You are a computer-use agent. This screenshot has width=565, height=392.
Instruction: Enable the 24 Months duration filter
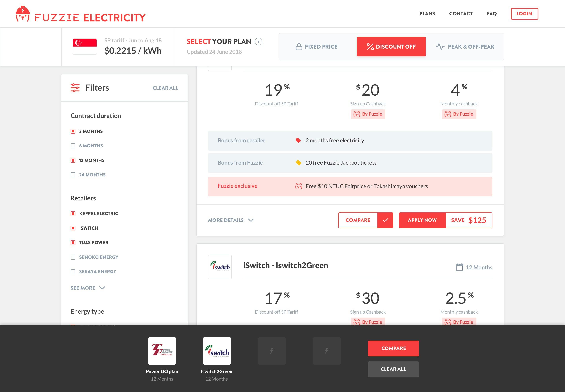coord(73,175)
